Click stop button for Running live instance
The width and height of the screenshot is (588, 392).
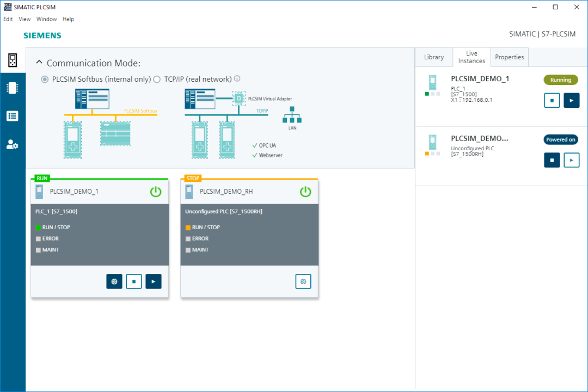point(552,100)
